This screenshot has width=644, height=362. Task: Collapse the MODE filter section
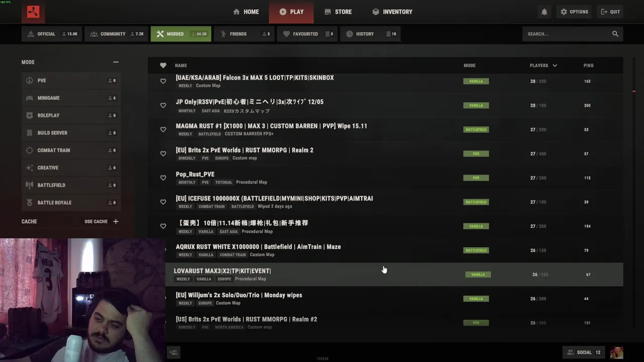click(x=116, y=62)
